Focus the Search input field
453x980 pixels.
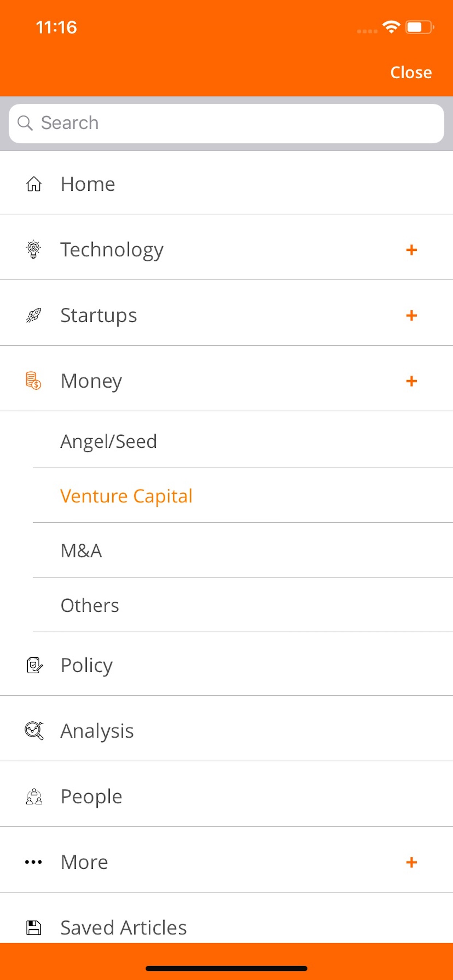click(x=226, y=123)
